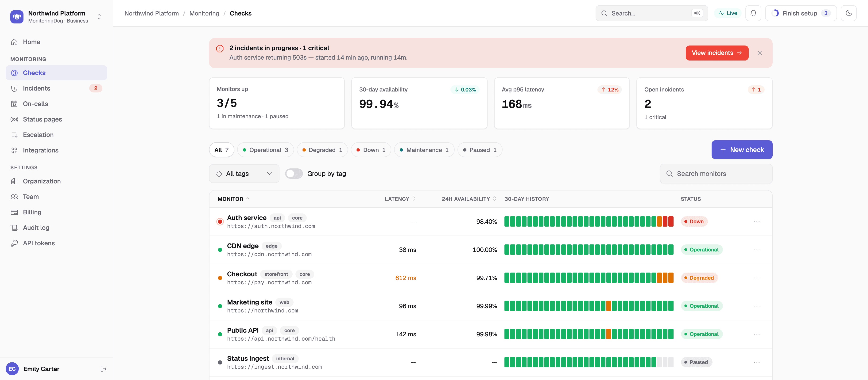Filter by Paused status
868x380 pixels.
480,150
